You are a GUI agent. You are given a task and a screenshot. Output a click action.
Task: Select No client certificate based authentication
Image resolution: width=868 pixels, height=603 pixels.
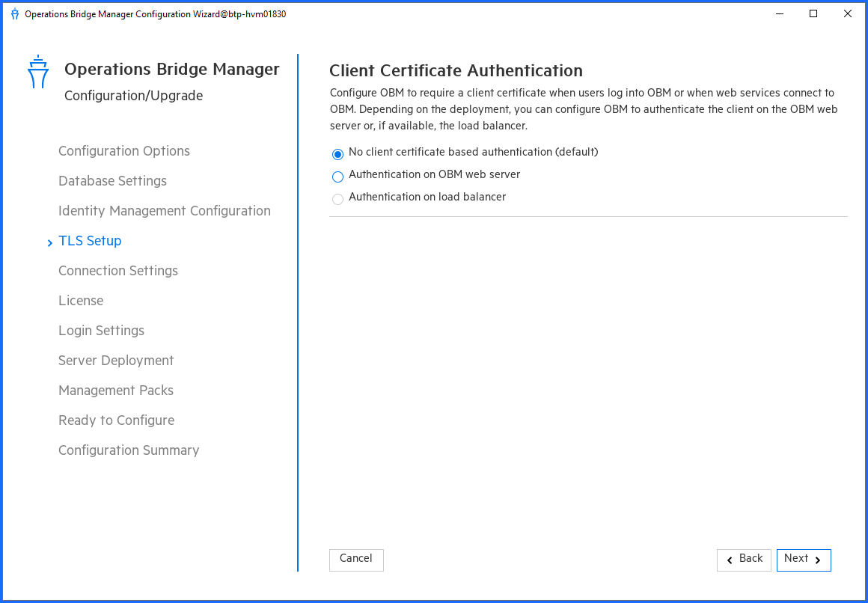click(338, 154)
